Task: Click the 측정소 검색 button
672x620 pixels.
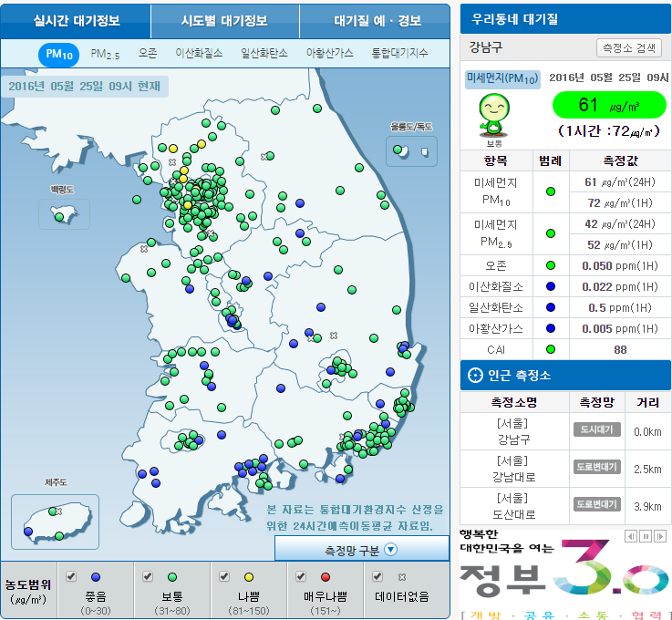Action: click(x=629, y=48)
